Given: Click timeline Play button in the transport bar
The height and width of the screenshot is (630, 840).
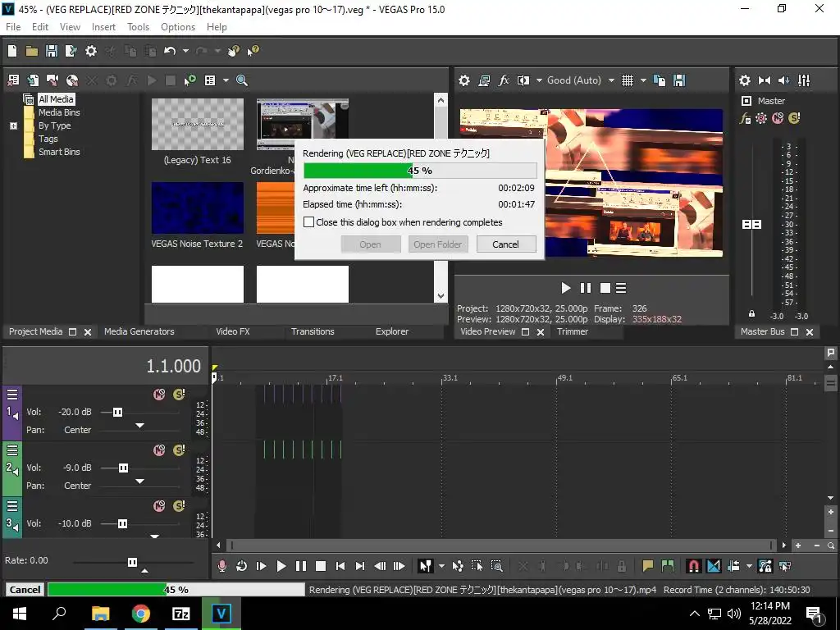Looking at the screenshot, I should (x=281, y=566).
